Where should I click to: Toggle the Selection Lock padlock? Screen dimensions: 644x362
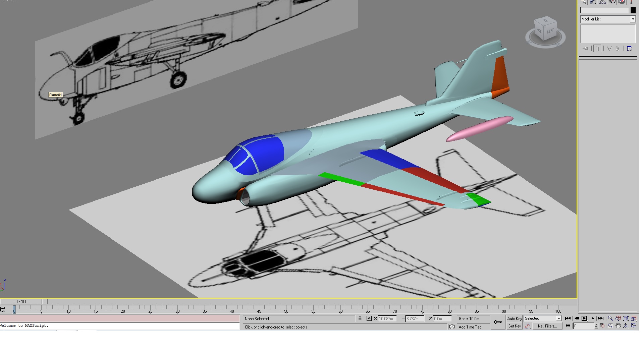pyautogui.click(x=360, y=318)
